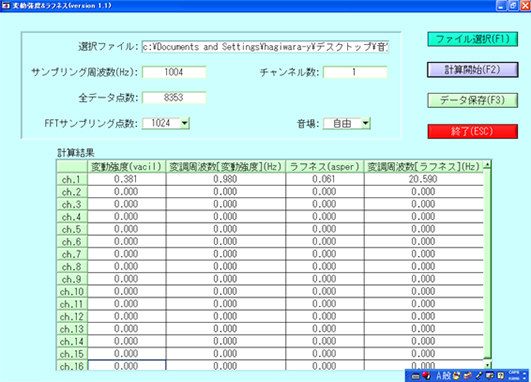The width and height of the screenshot is (531, 382).
Task: Click the results table scroll-down arrow
Action: [x=488, y=365]
